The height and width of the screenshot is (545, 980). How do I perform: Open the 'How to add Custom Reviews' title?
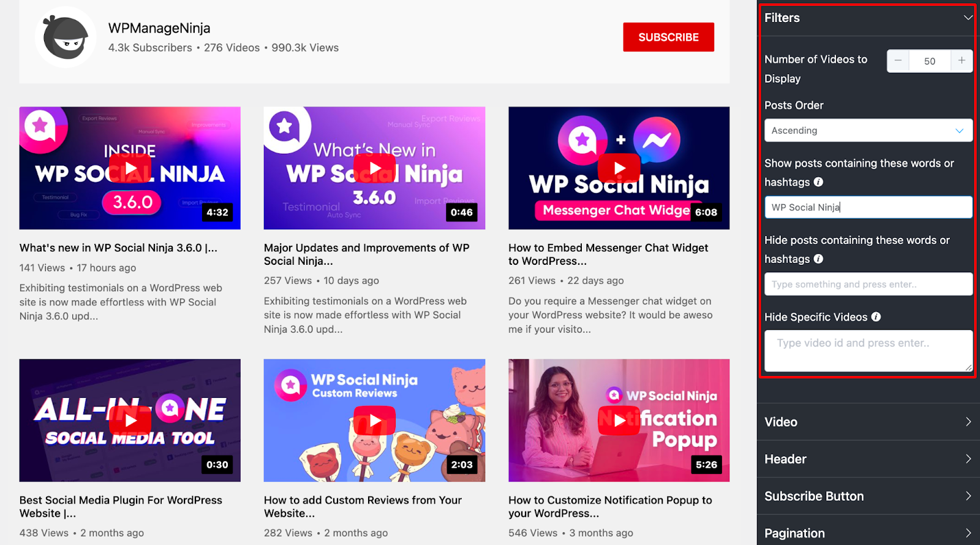363,507
